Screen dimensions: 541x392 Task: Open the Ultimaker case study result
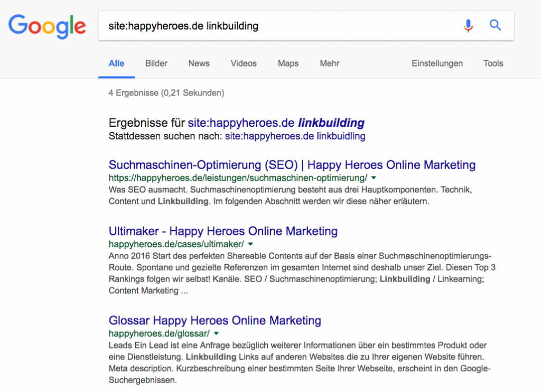(222, 231)
